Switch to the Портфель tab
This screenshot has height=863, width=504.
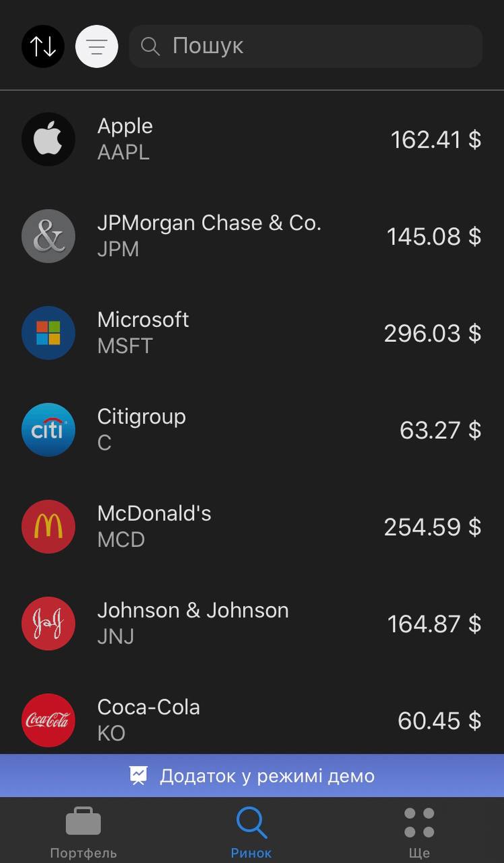pyautogui.click(x=84, y=833)
